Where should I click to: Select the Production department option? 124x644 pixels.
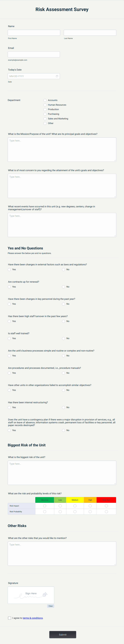(x=45, y=109)
